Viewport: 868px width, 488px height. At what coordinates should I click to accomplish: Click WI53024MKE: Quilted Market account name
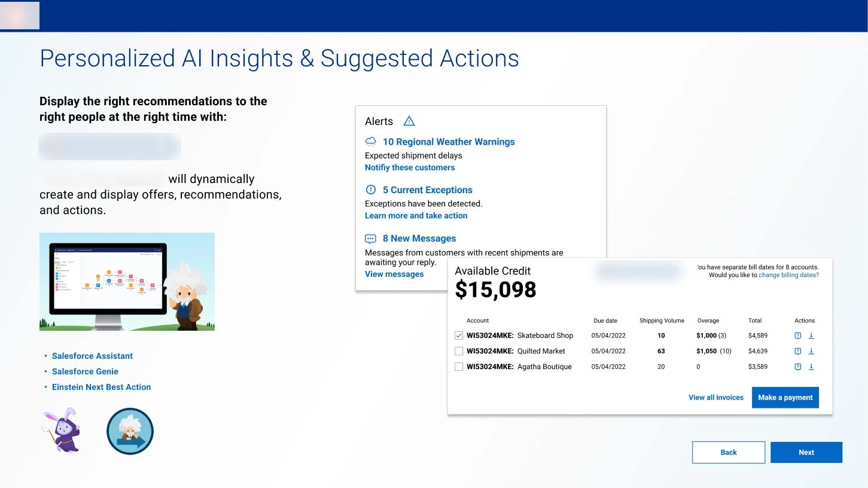516,351
